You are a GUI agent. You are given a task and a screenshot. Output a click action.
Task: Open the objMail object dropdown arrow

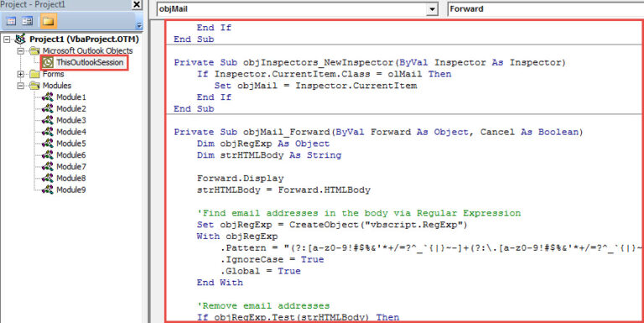[432, 9]
